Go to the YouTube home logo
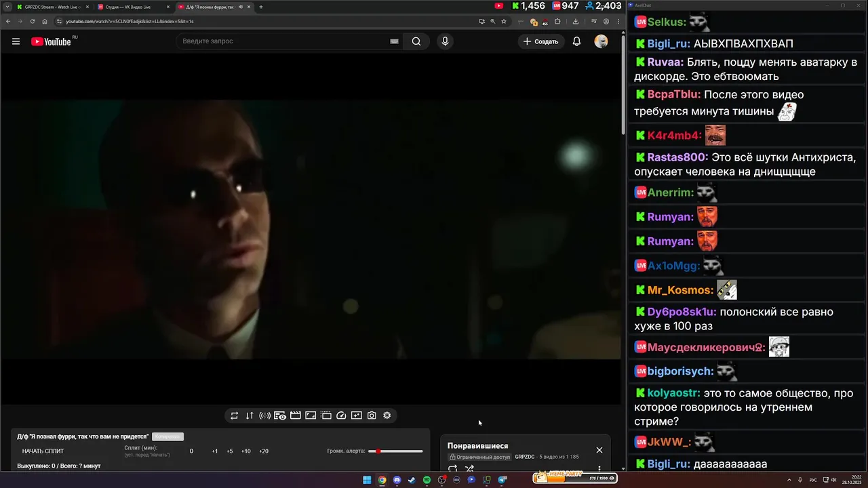 point(51,41)
